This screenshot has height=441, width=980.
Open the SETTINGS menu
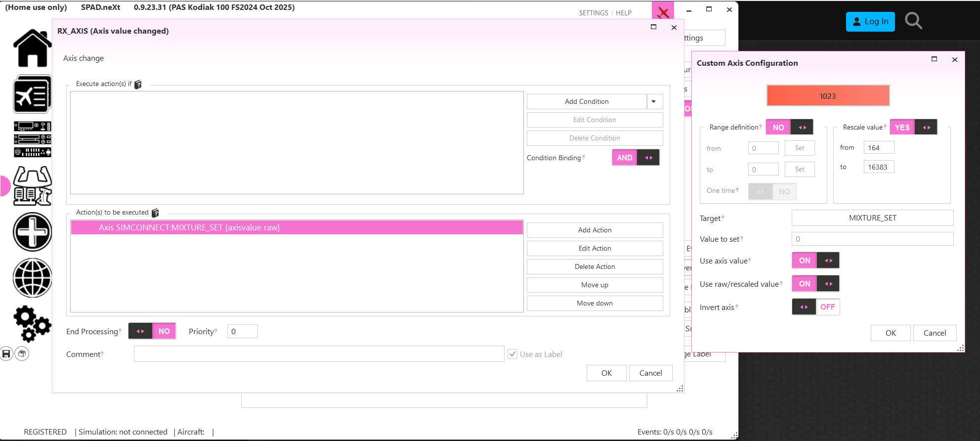coord(594,13)
